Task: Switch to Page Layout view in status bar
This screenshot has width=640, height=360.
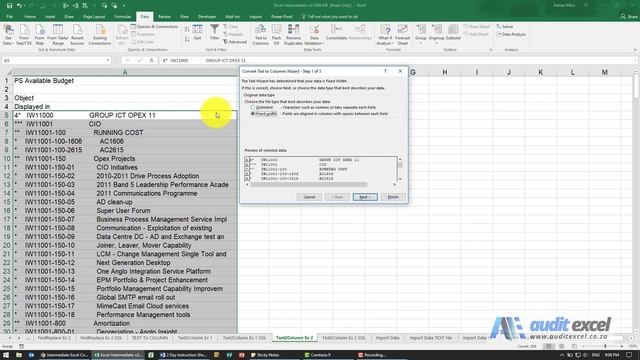Action: [x=562, y=346]
